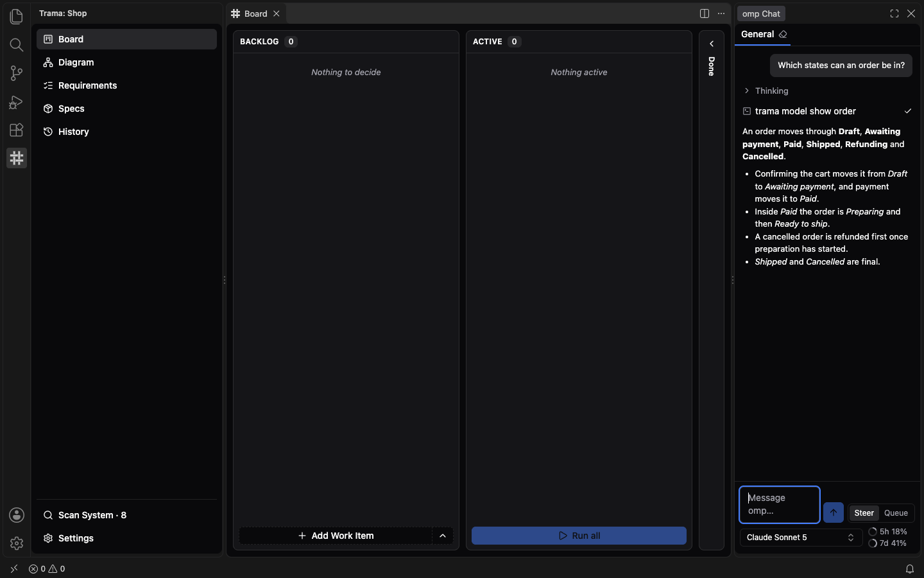
Task: Send message with the arrow-up button
Action: (x=834, y=512)
